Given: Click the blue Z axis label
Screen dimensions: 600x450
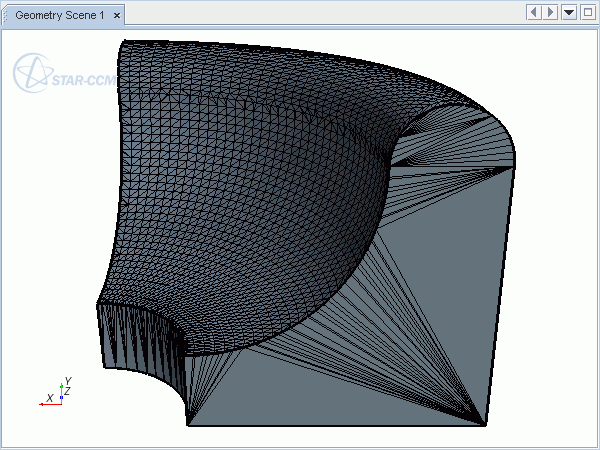Looking at the screenshot, I should [67, 391].
